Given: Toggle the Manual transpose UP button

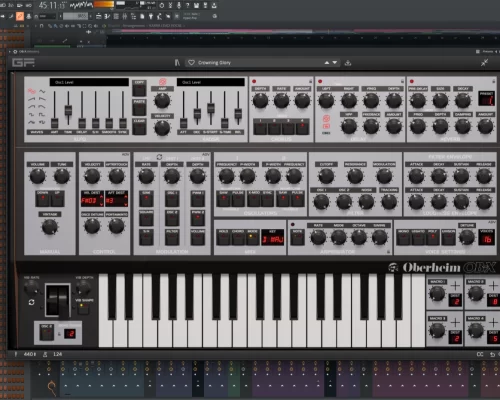Looking at the screenshot, I should [57, 199].
